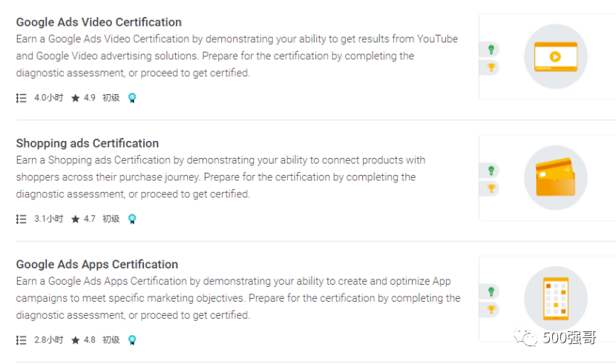Click trophy icon beside the Shopping thumbnail
616x364 pixels.
point(491,188)
